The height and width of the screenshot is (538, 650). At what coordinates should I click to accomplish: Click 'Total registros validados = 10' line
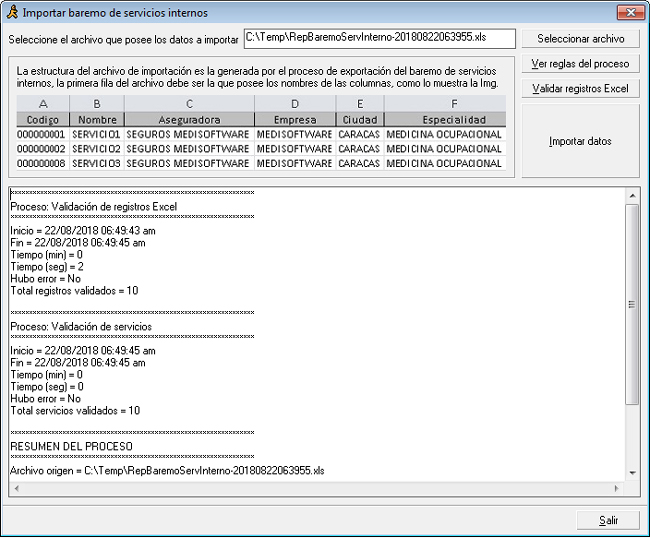74,290
